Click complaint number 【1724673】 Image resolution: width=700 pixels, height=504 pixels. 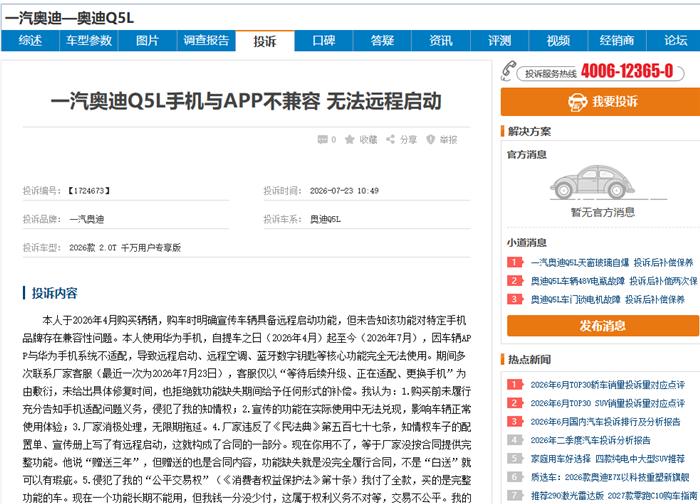coord(89,191)
